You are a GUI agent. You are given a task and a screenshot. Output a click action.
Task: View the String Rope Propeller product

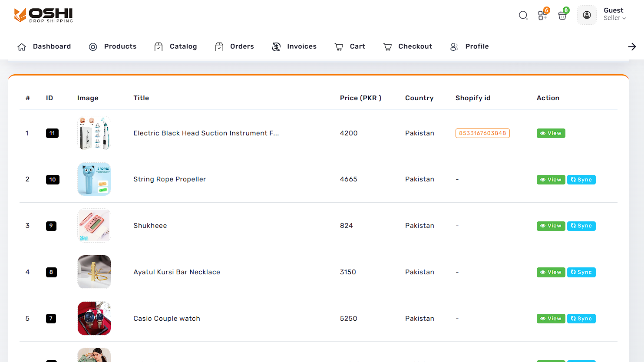551,180
